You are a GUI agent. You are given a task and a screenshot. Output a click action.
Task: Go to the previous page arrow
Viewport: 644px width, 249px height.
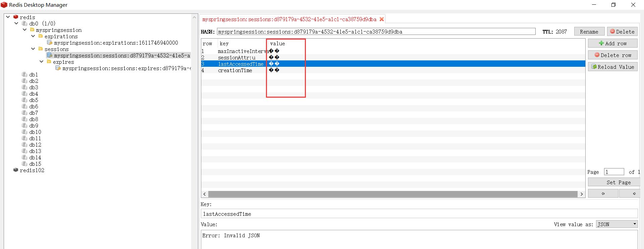coord(603,194)
